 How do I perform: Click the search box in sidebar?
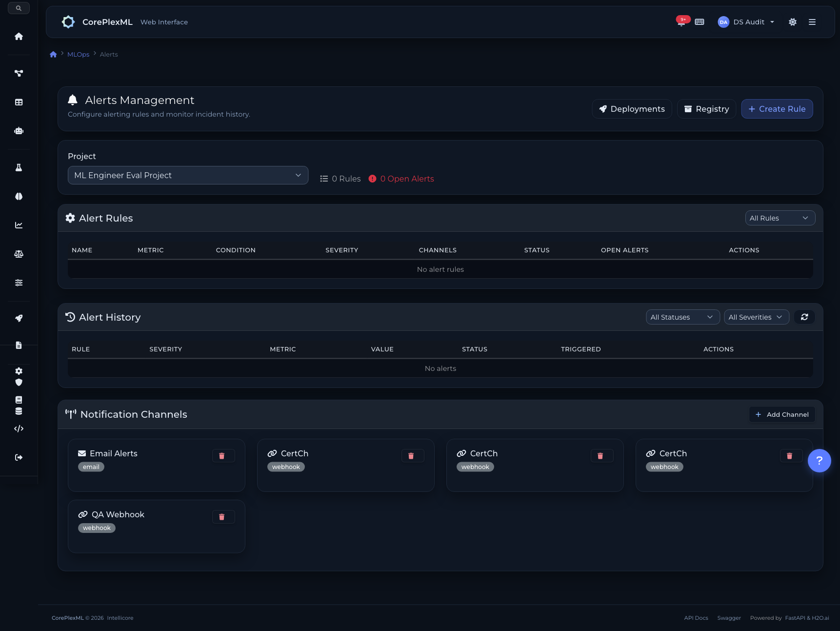(x=19, y=8)
